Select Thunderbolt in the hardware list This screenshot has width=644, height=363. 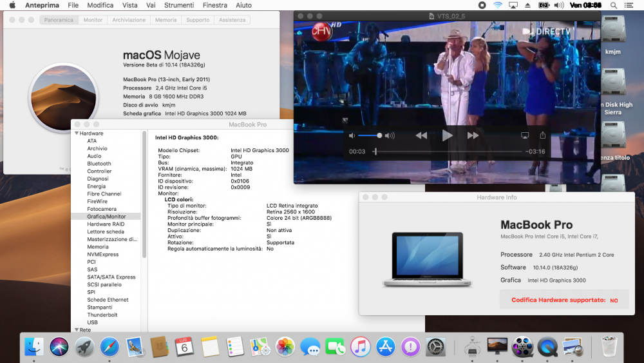102,315
